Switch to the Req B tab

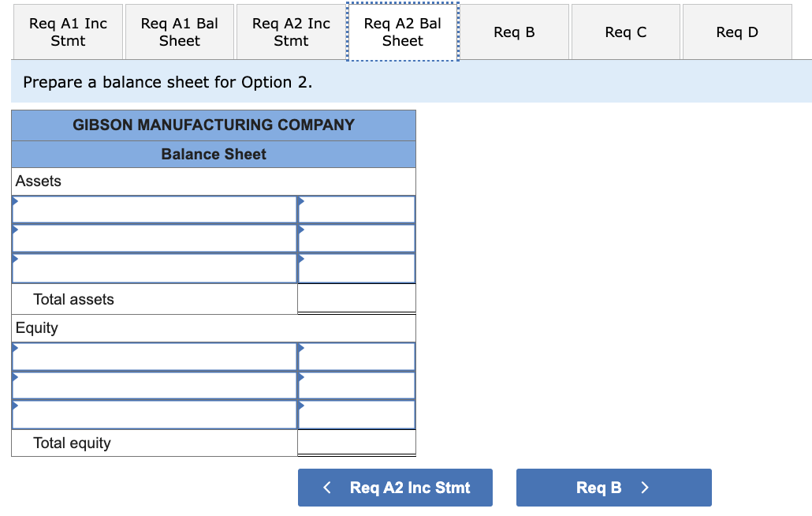pos(514,31)
